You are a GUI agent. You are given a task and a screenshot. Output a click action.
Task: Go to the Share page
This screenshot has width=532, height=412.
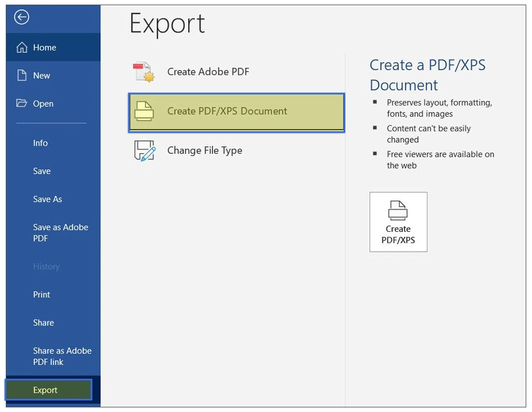[44, 322]
